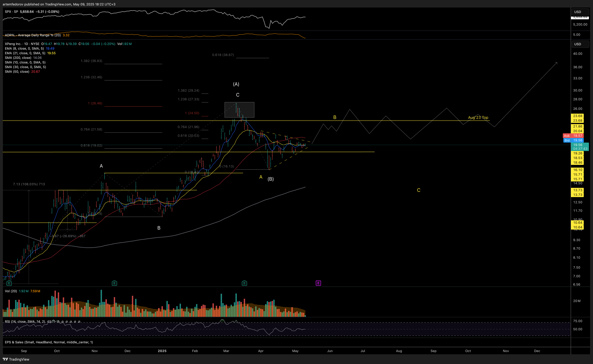Click the leftmost green earnings E marker
The image size is (593, 364).
pyautogui.click(x=9, y=283)
